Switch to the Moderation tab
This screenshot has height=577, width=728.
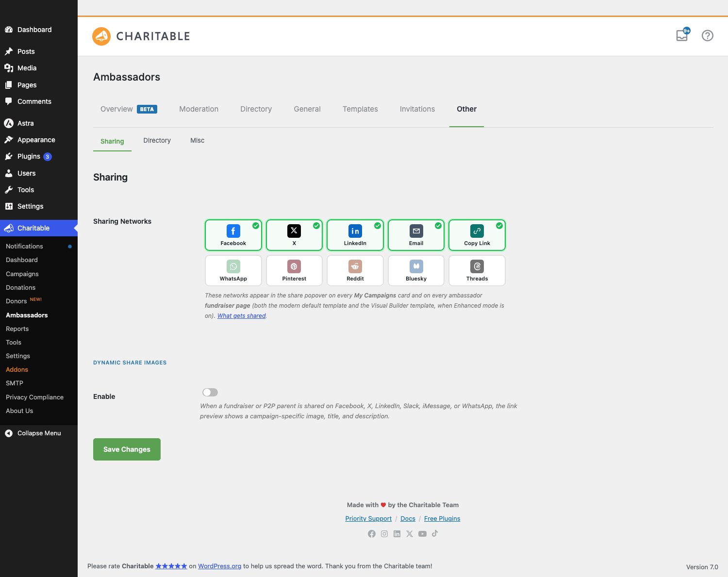tap(199, 109)
